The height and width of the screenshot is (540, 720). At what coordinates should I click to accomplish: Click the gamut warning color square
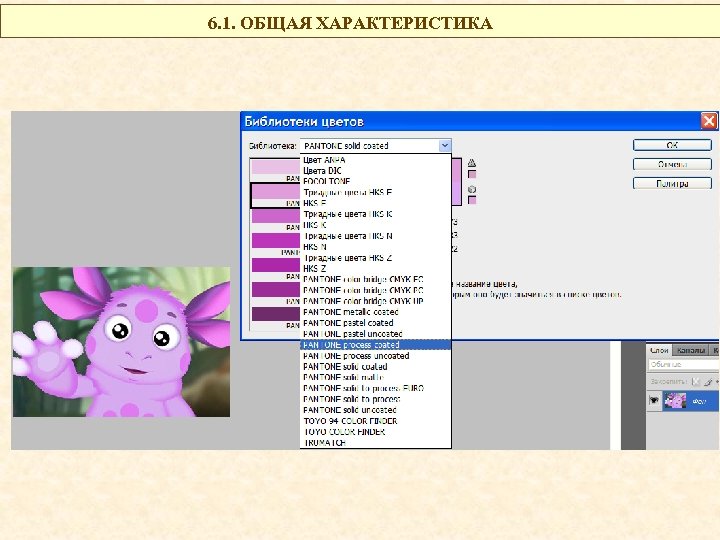472,174
